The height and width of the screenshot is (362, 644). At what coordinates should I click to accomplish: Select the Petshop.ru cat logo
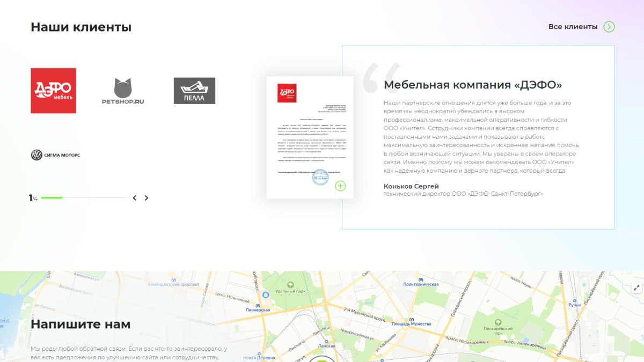(123, 91)
